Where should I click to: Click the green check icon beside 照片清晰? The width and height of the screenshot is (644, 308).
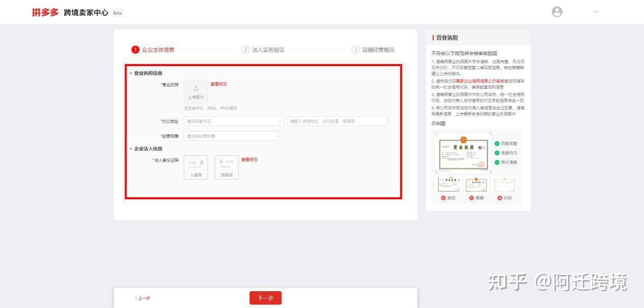coord(497,163)
